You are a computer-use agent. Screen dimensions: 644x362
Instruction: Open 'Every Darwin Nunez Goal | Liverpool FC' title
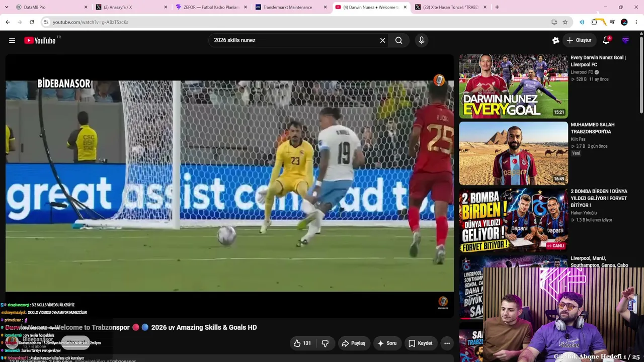(x=598, y=61)
